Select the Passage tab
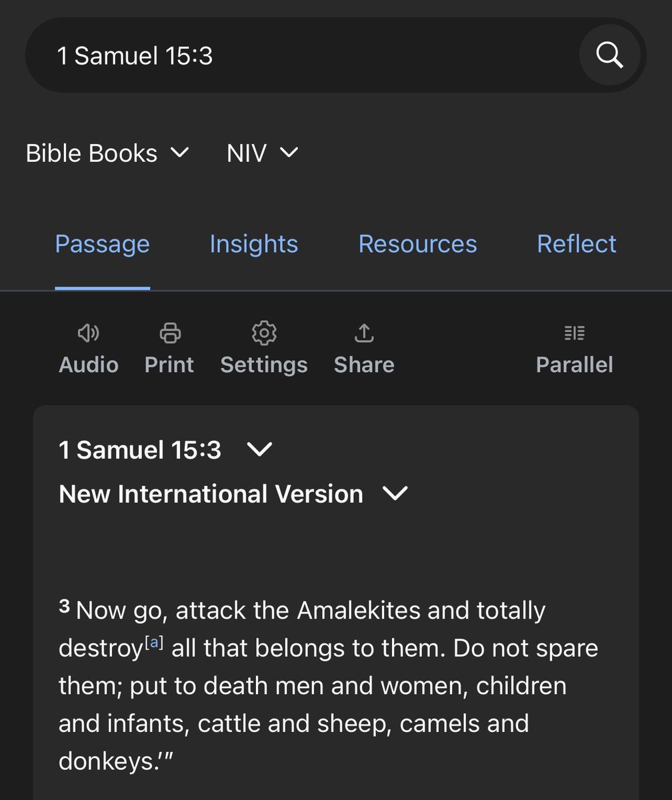This screenshot has width=672, height=800. [103, 244]
